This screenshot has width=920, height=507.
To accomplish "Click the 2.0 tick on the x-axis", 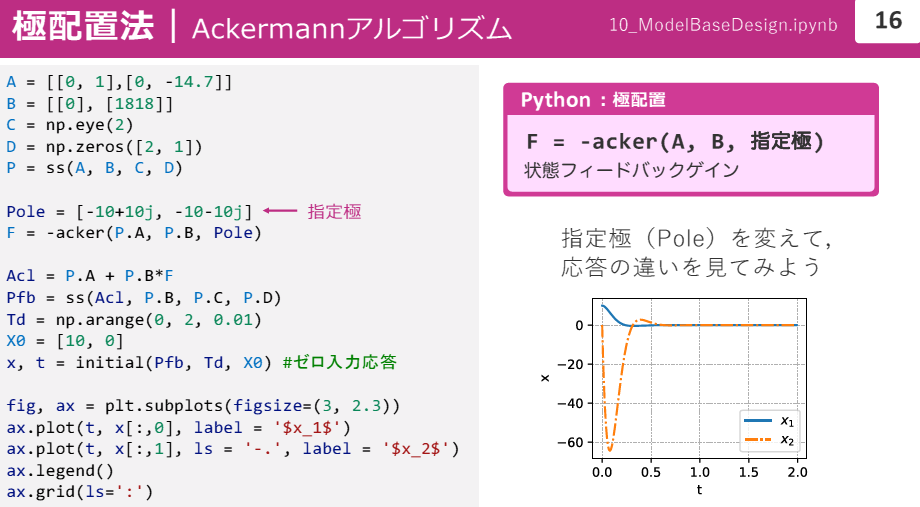I will point(796,471).
